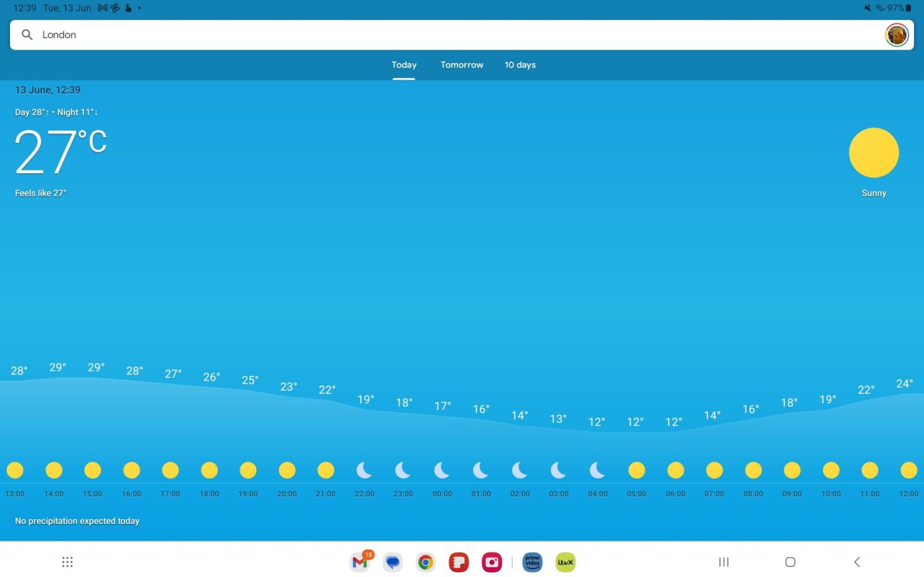924x577 pixels.
Task: Launch Prime Video
Action: [x=532, y=562]
